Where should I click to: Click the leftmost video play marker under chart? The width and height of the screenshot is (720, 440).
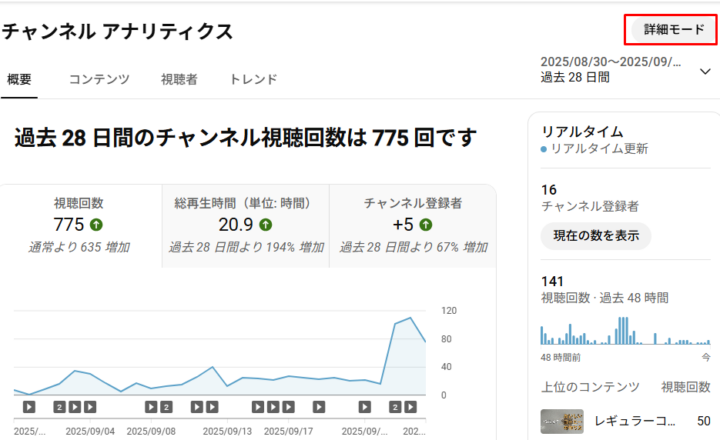click(x=29, y=407)
